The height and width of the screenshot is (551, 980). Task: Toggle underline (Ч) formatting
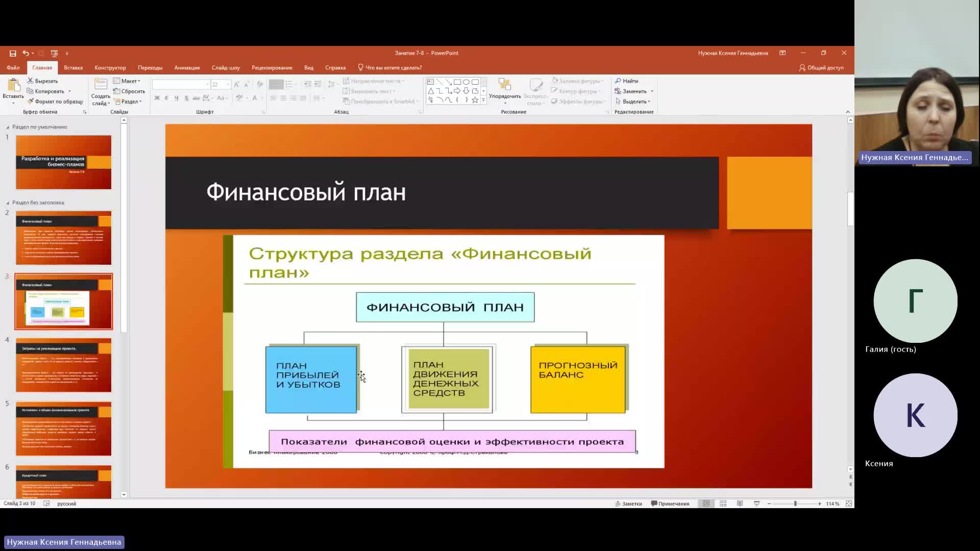(176, 98)
